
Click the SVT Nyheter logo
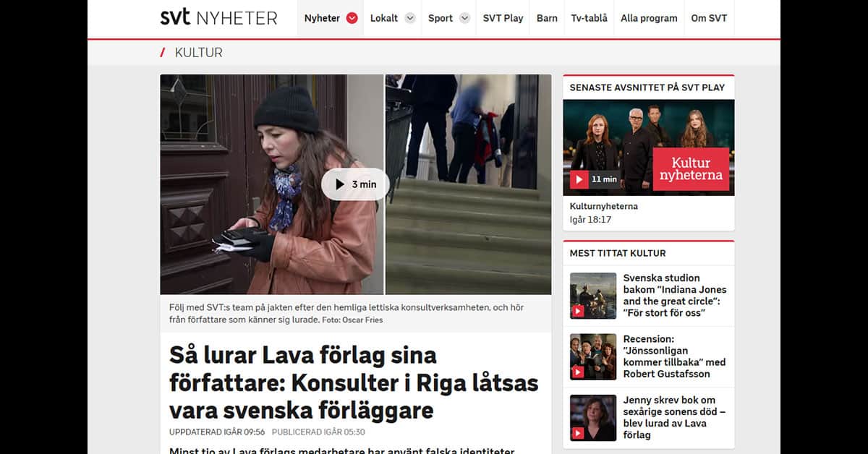click(x=218, y=18)
